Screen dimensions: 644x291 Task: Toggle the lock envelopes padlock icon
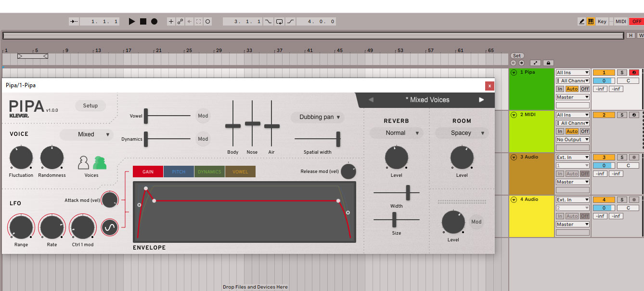coord(548,63)
